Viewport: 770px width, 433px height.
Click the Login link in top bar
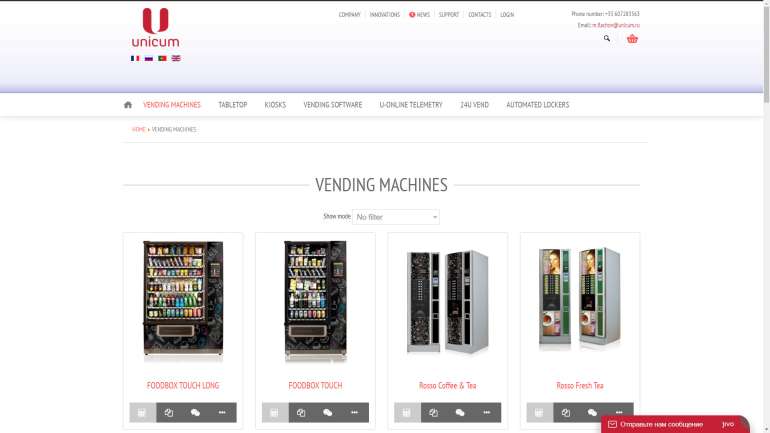(507, 15)
